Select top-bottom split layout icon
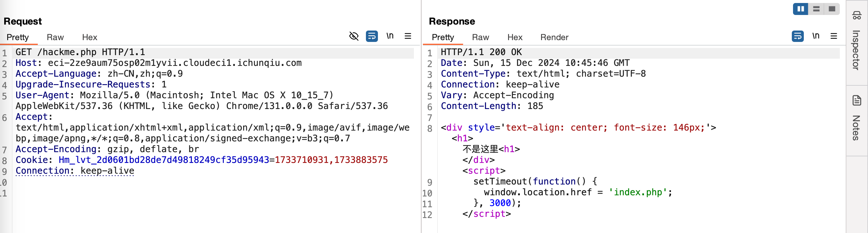Image resolution: width=868 pixels, height=233 pixels. coord(816,9)
